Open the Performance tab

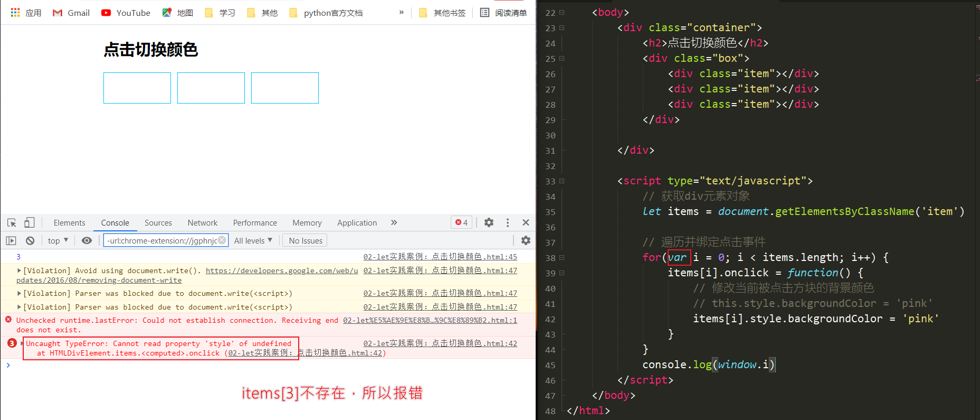pos(255,223)
